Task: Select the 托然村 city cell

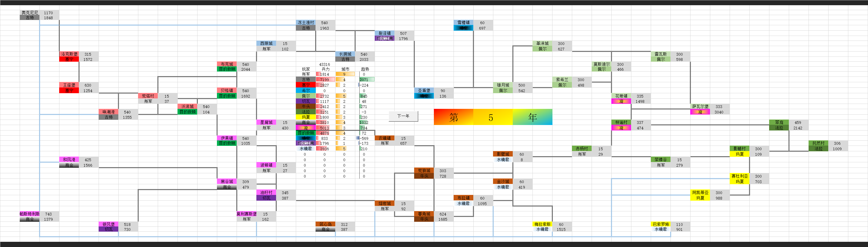Action: tap(818, 143)
